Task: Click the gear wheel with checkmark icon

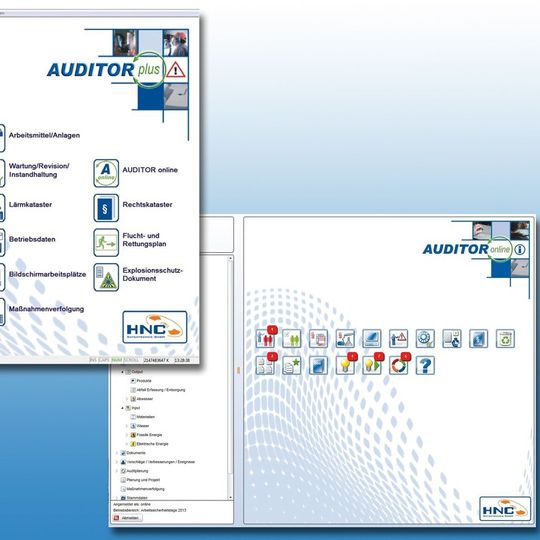Action: (x=425, y=339)
